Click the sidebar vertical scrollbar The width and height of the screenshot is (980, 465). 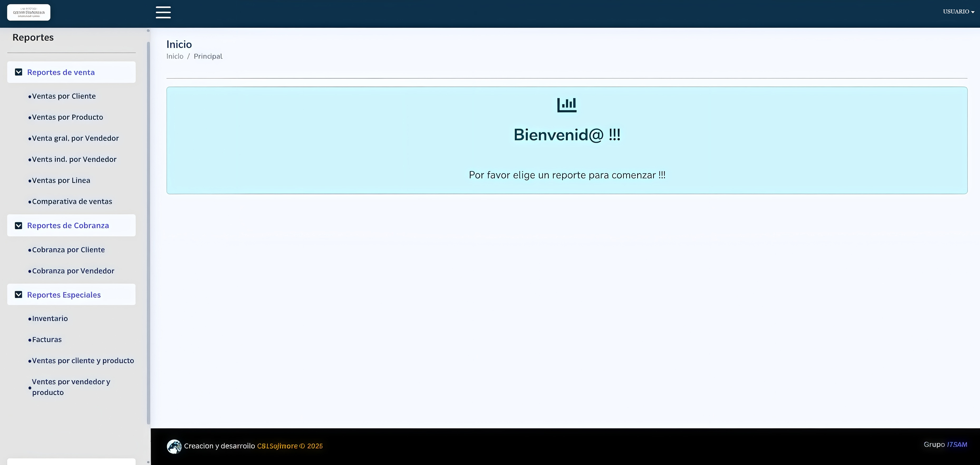pos(148,232)
